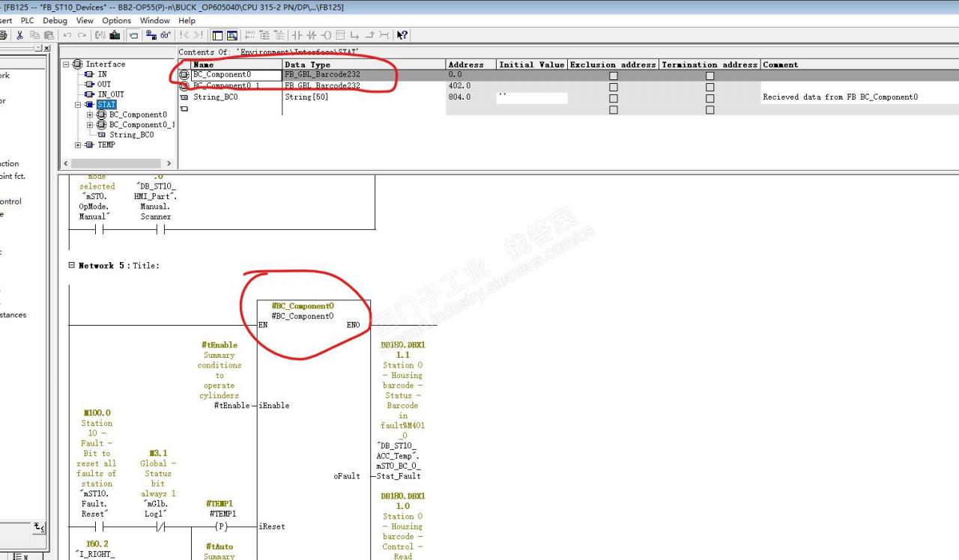
Task: Close the left overview panel with X
Action: point(47,49)
